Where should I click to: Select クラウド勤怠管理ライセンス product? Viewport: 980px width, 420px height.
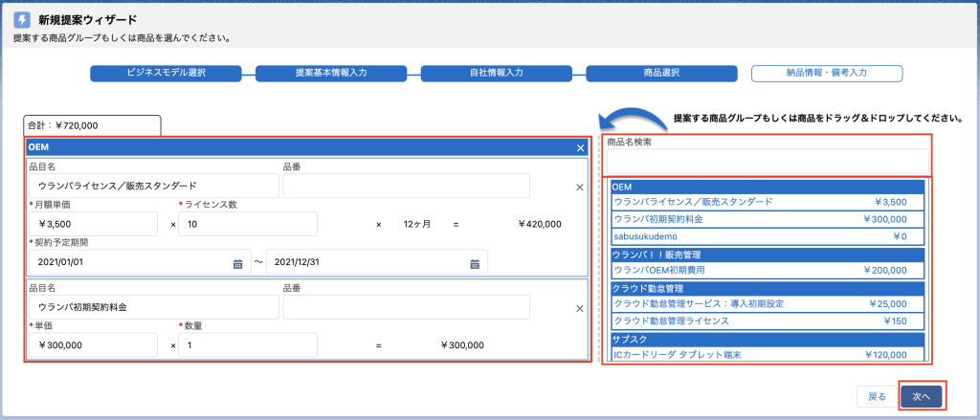pyautogui.click(x=767, y=321)
